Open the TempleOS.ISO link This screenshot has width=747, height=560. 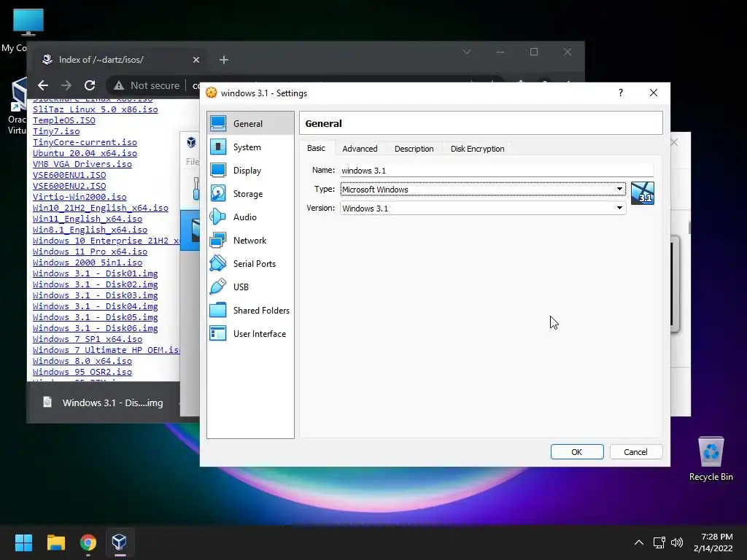coord(64,120)
